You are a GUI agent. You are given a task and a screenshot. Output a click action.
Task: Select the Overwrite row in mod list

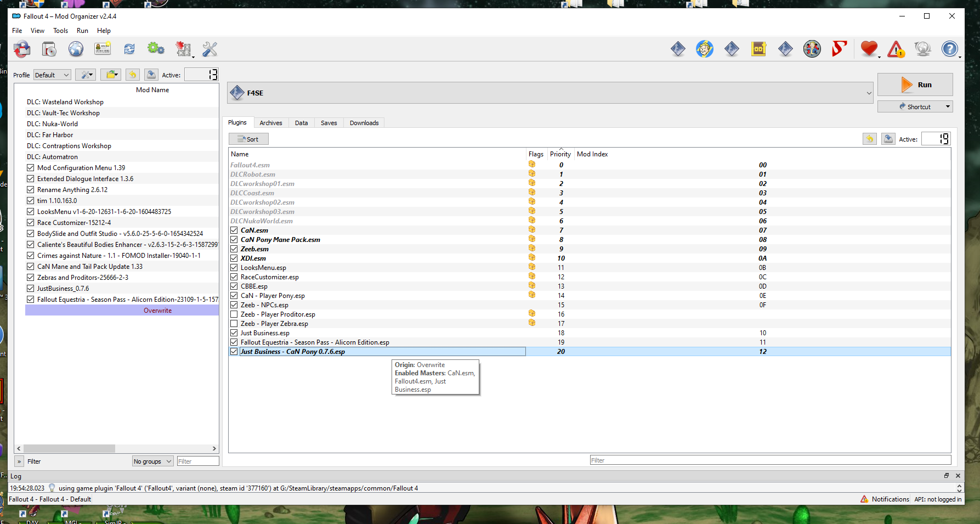pyautogui.click(x=122, y=311)
